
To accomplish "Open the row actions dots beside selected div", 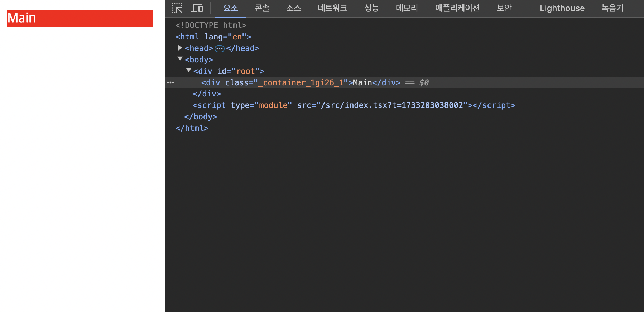I will coord(170,82).
